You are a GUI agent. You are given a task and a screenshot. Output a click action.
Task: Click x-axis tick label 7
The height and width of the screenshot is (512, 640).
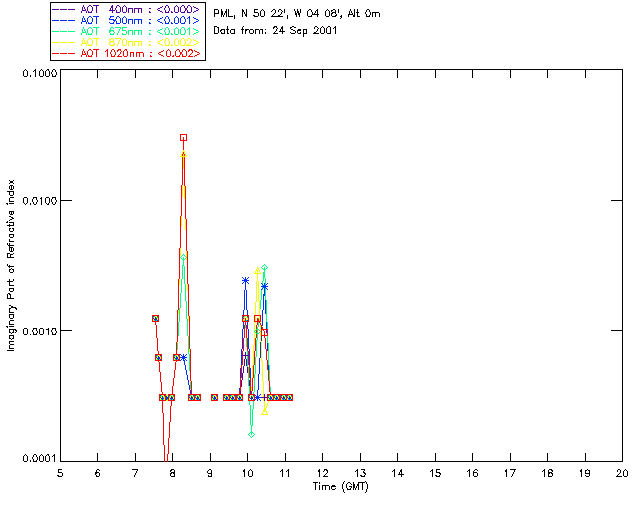[135, 473]
